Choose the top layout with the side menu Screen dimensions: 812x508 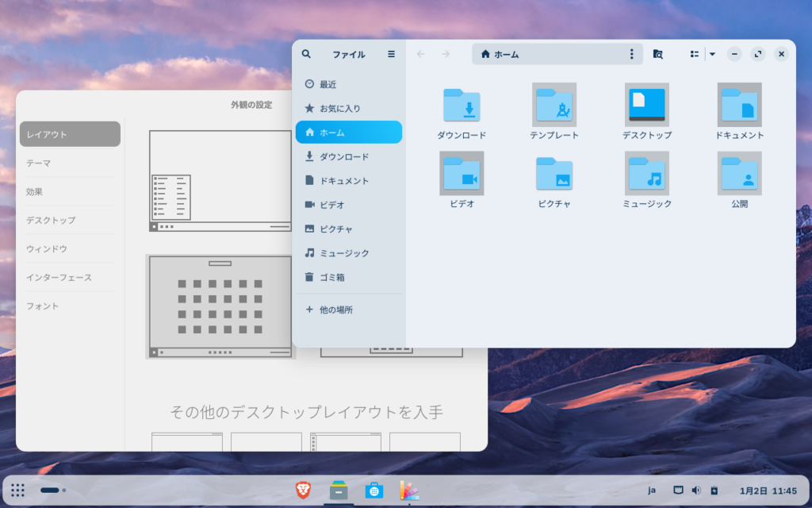click(220, 181)
